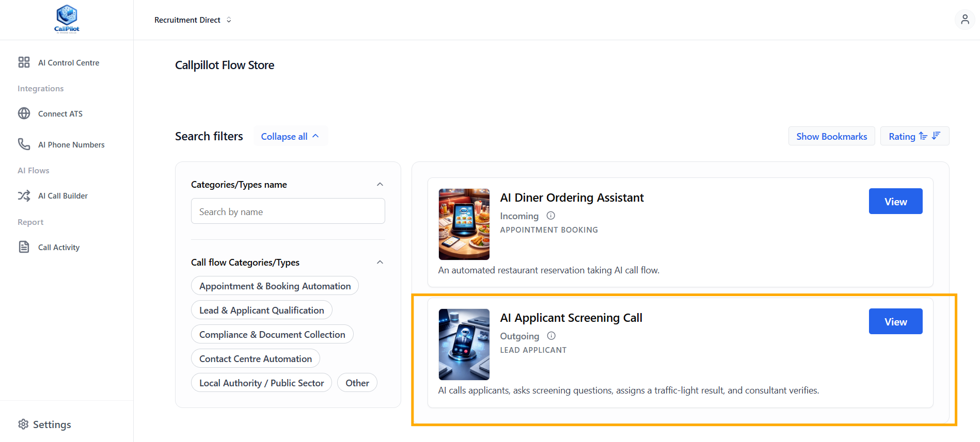Focus the Search by name field
This screenshot has width=980, height=442.
tap(288, 211)
